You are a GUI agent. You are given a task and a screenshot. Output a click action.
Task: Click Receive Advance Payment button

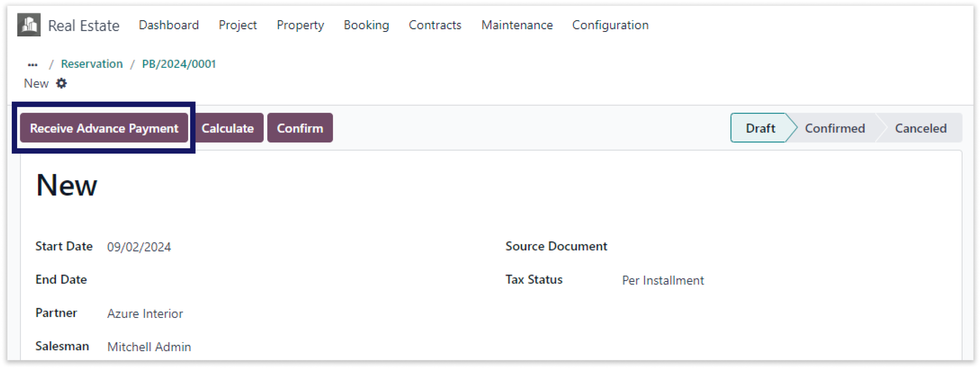click(104, 128)
